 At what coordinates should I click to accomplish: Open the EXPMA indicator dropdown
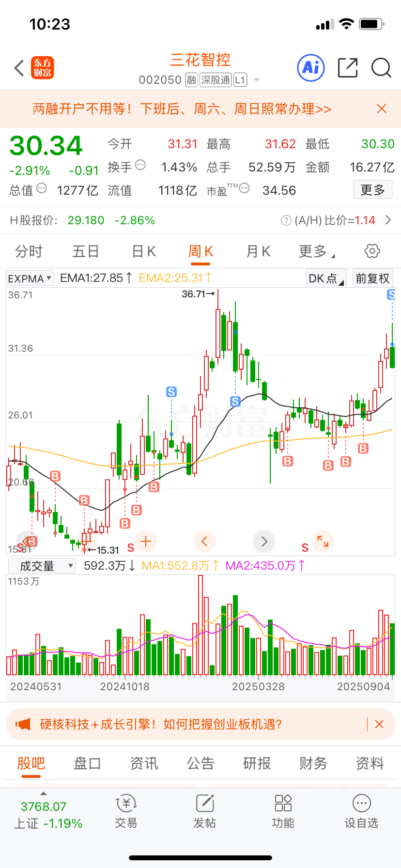pos(30,279)
